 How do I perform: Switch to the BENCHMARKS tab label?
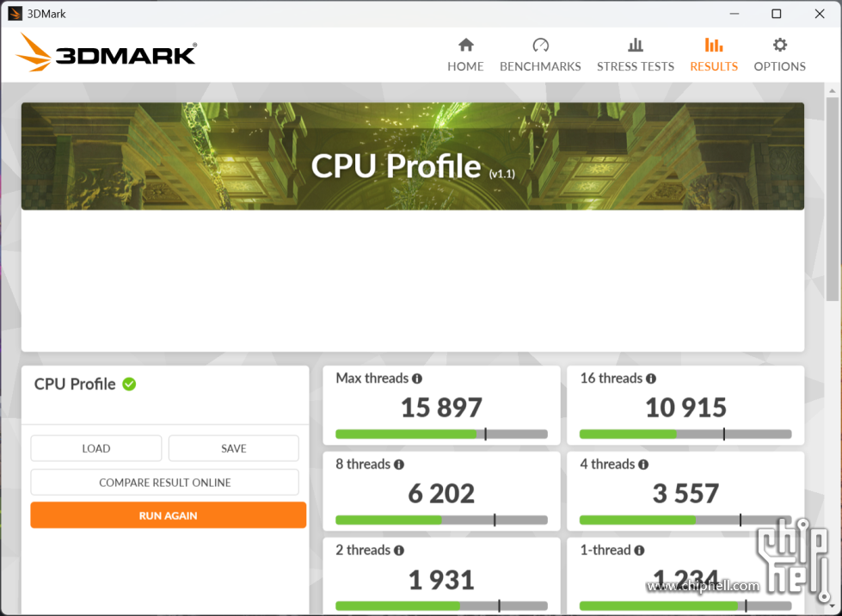click(x=540, y=66)
